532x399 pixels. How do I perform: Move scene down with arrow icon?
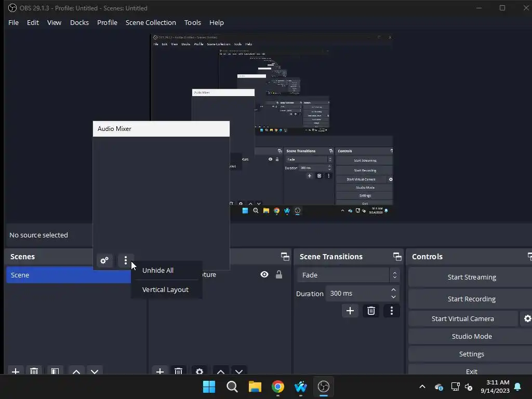(x=95, y=371)
